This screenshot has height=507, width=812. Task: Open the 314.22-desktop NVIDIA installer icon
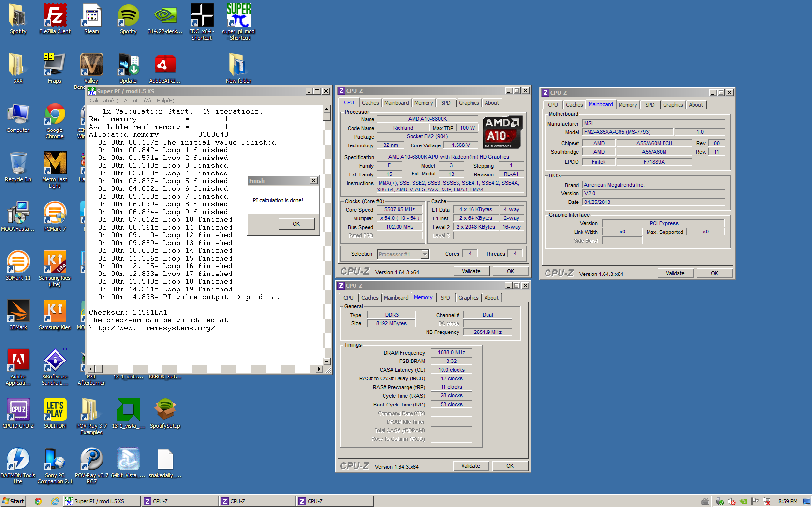click(x=165, y=19)
